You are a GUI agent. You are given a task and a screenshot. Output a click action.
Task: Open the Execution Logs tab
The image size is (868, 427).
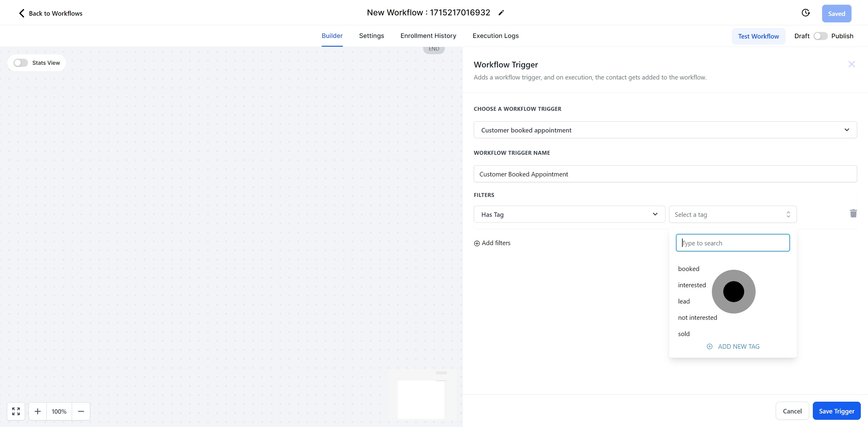click(495, 36)
